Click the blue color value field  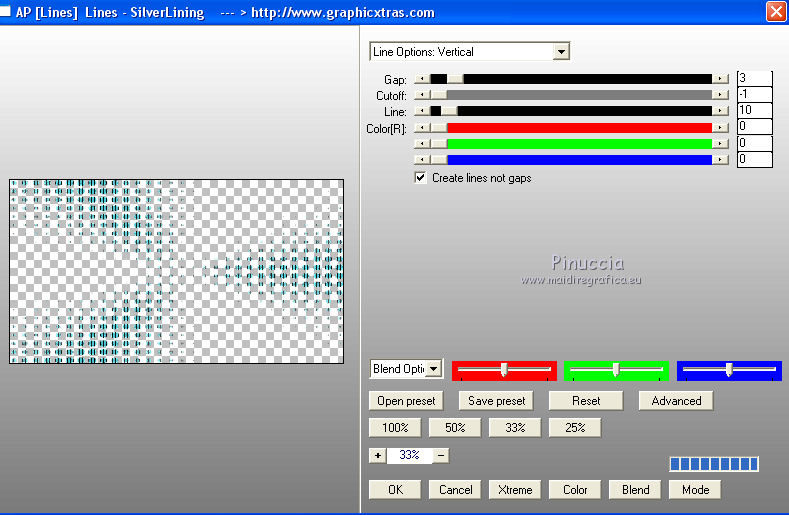tap(754, 159)
